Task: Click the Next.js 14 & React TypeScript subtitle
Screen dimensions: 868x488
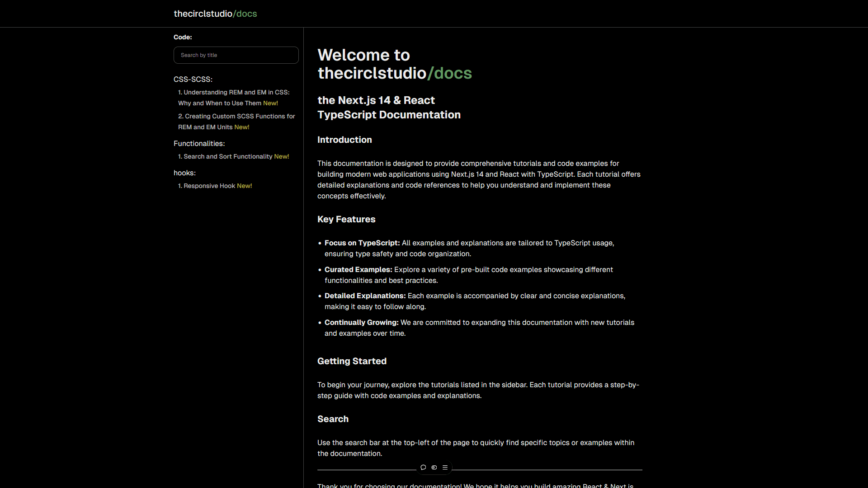Action: click(389, 108)
